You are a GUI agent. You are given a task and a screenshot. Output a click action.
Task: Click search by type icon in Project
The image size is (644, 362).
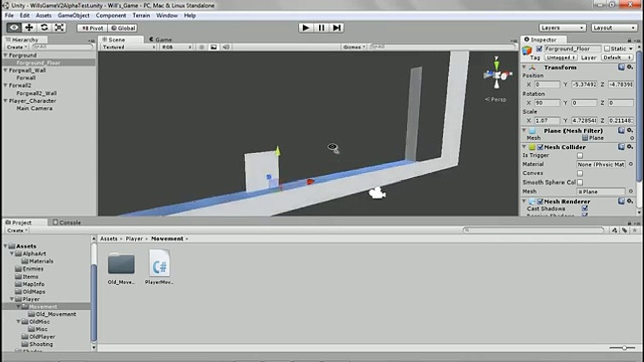(x=615, y=230)
